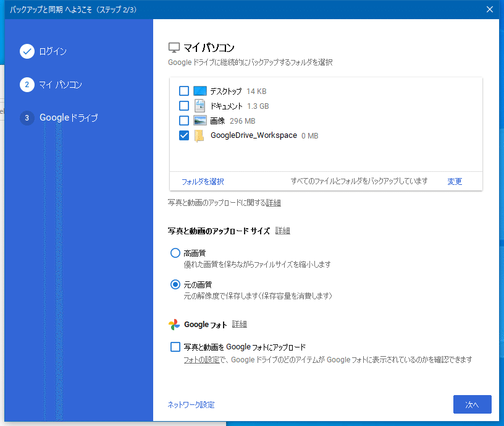Select the 高画質 upload quality option
The width and height of the screenshot is (504, 426).
point(175,252)
